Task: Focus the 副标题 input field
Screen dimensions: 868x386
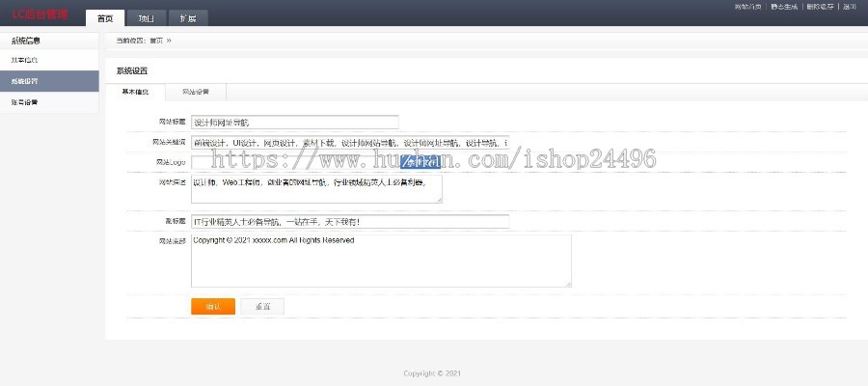Action: [350, 222]
